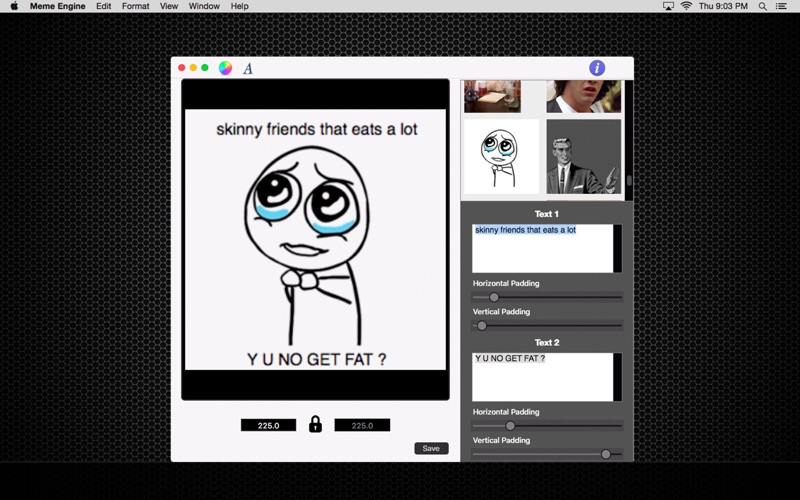Click the dimmed height field 225.0
The height and width of the screenshot is (500, 800).
[x=362, y=425]
